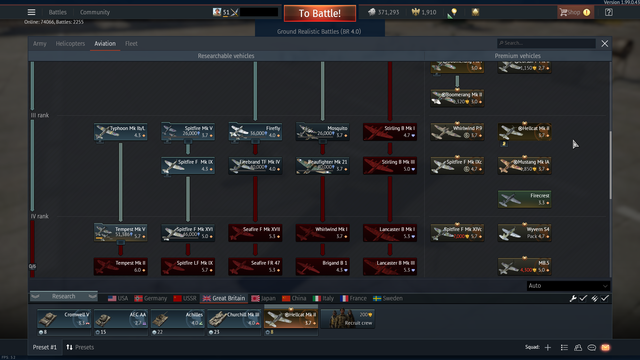640x360 pixels.
Task: Click the ammo auto-refill icon
Action: click(x=594, y=299)
